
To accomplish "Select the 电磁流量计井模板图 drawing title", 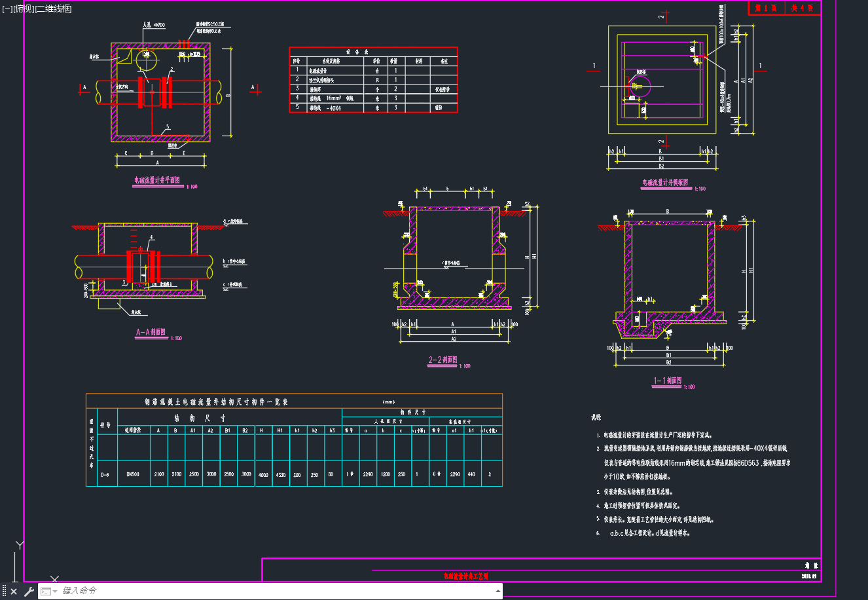I will [665, 183].
